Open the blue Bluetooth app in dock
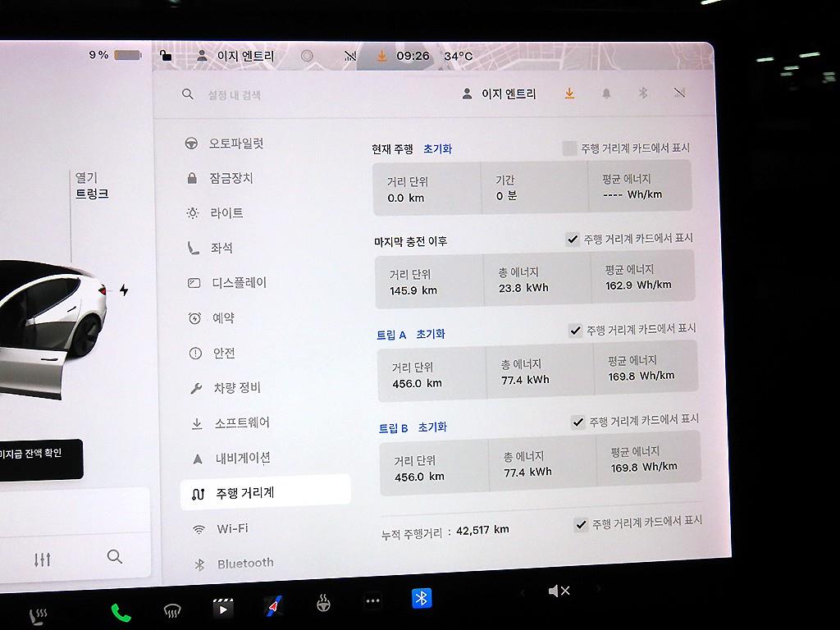The image size is (840, 630). (x=422, y=598)
